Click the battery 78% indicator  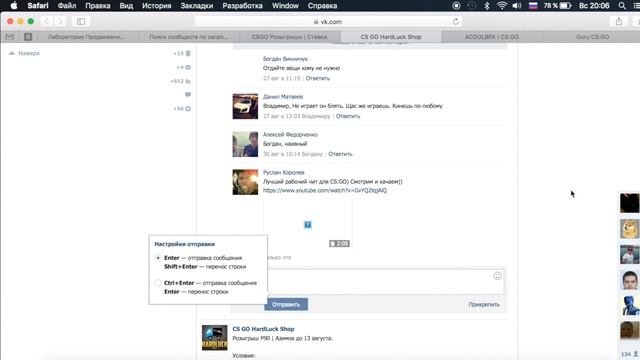557,6
